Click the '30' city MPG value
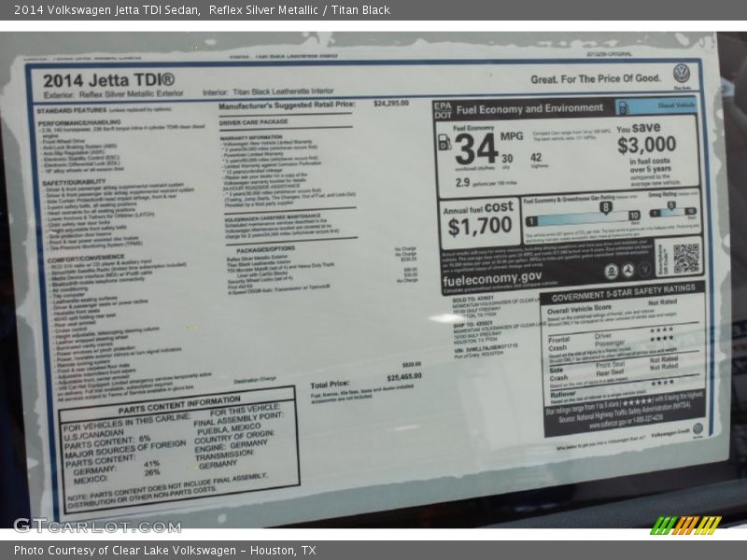This screenshot has width=747, height=560. point(507,159)
